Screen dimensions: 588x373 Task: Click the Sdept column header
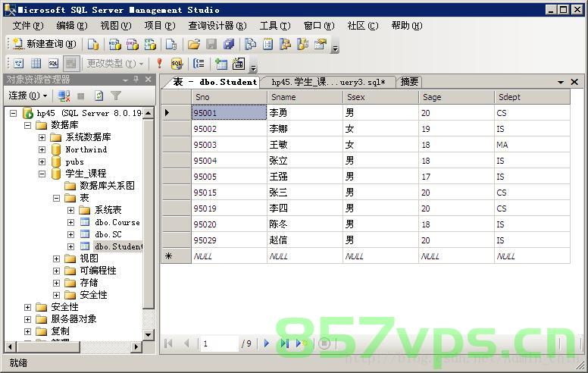click(532, 97)
